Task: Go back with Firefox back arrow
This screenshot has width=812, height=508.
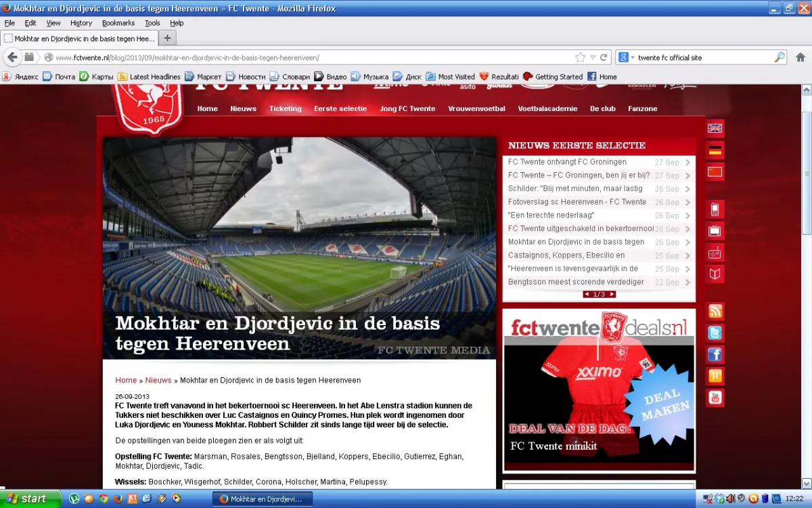Action: click(x=12, y=58)
